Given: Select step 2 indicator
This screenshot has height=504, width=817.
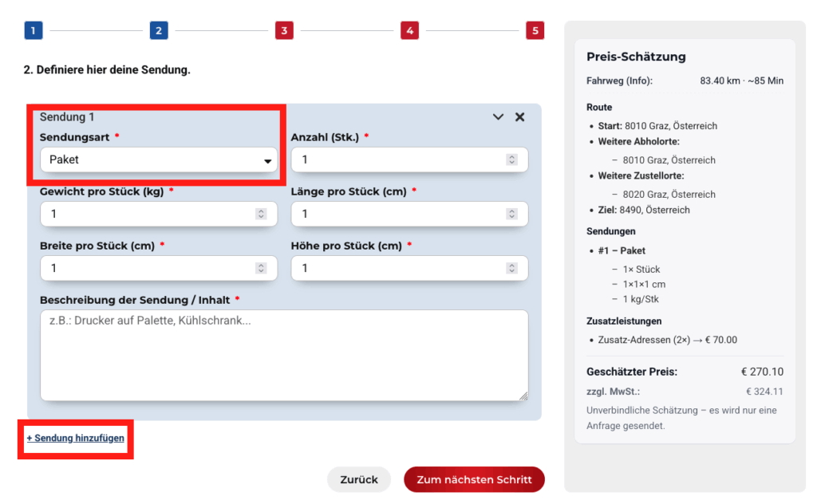Looking at the screenshot, I should 158,31.
